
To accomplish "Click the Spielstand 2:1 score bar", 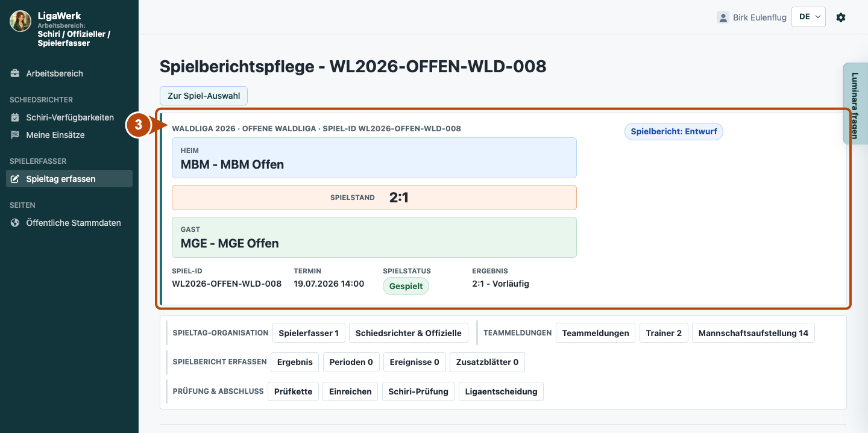I will (374, 198).
